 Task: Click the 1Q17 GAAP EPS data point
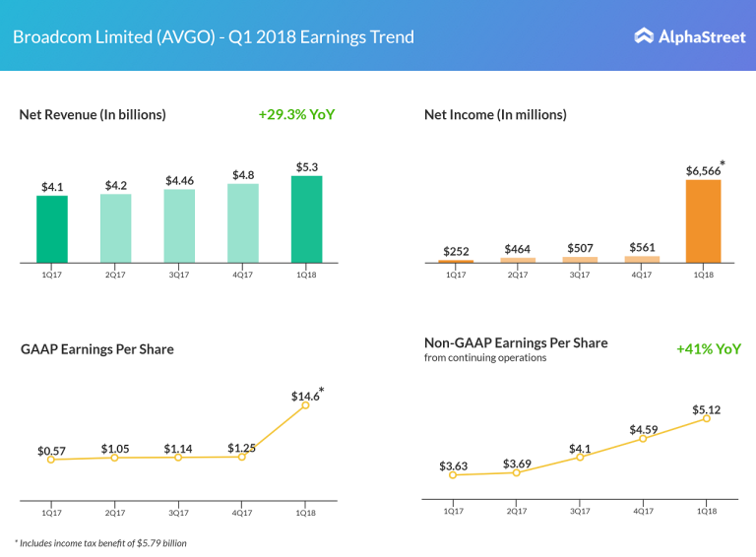click(51, 460)
